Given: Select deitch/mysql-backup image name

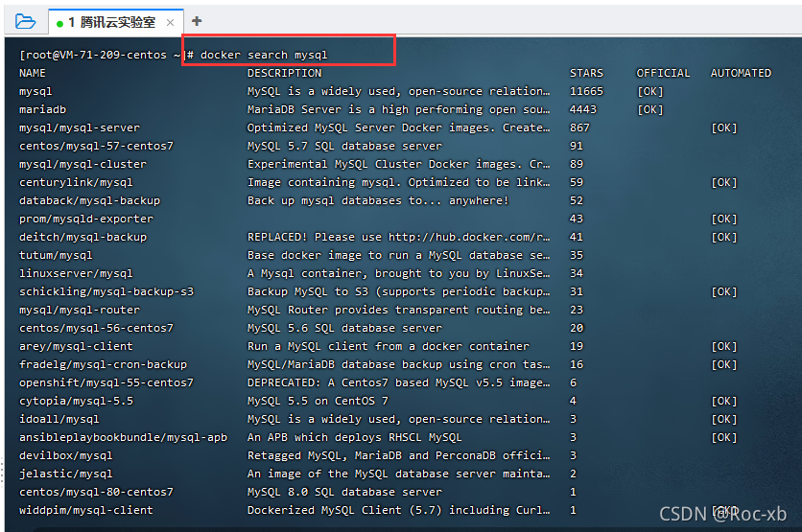Looking at the screenshot, I should point(83,237).
